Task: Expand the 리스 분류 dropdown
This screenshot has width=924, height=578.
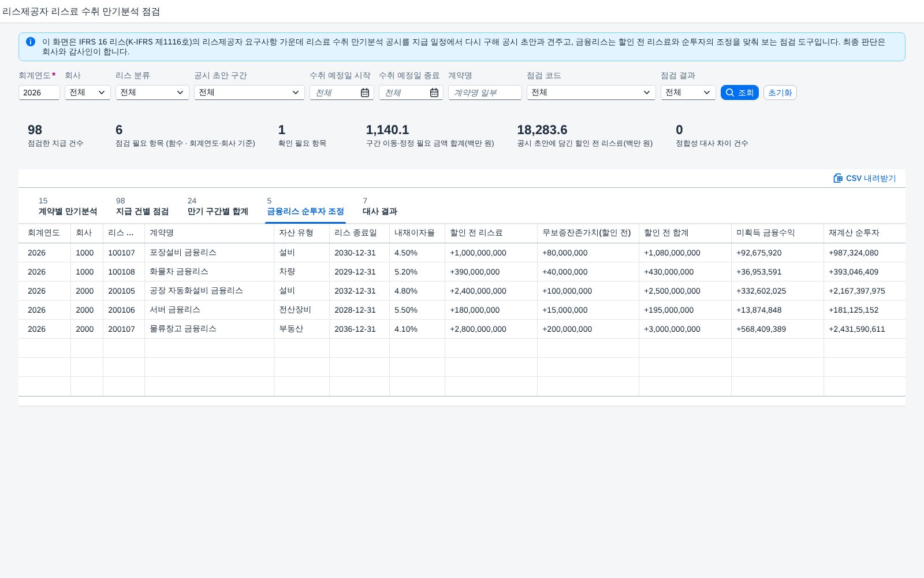Action: pyautogui.click(x=152, y=92)
